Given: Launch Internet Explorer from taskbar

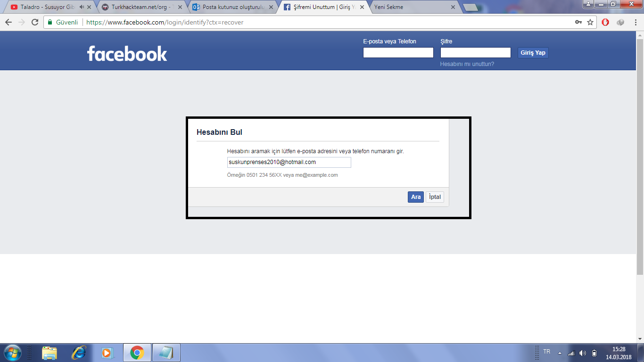Looking at the screenshot, I should [x=79, y=353].
